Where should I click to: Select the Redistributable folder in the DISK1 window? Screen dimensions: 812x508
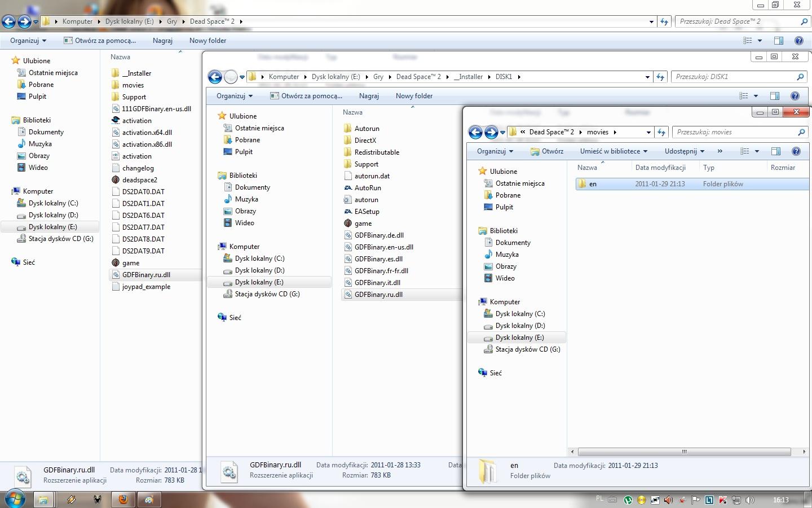point(377,152)
